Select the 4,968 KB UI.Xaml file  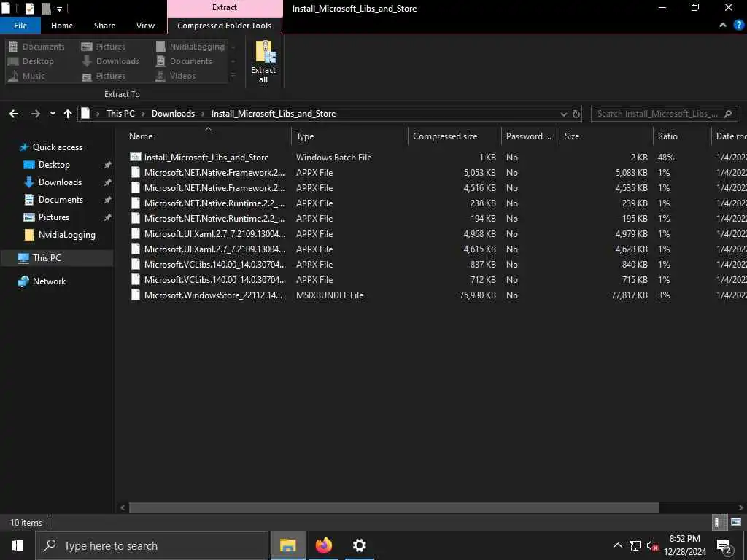(214, 234)
